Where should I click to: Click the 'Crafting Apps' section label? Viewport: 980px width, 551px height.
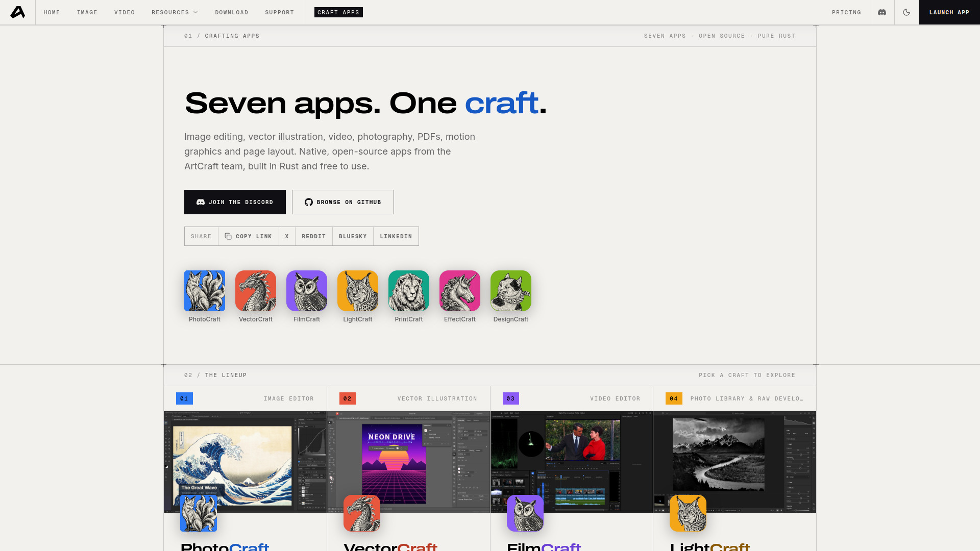click(x=232, y=36)
